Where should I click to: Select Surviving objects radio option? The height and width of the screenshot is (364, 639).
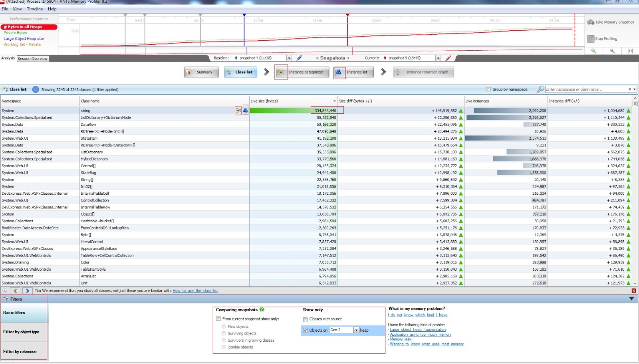224,333
